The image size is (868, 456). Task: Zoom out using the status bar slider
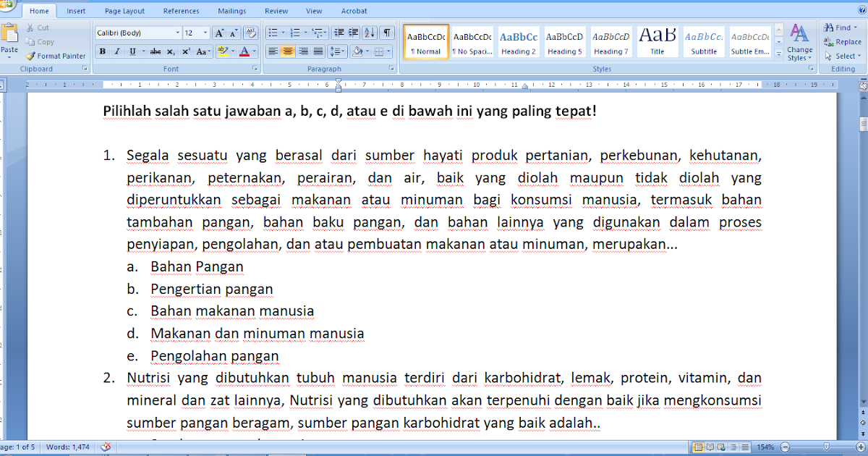click(x=784, y=447)
